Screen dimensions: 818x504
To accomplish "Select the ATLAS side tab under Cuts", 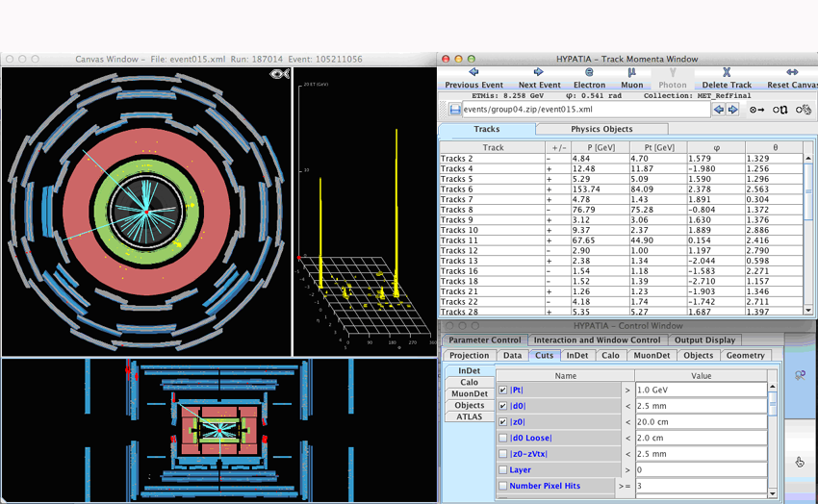I will click(x=469, y=416).
